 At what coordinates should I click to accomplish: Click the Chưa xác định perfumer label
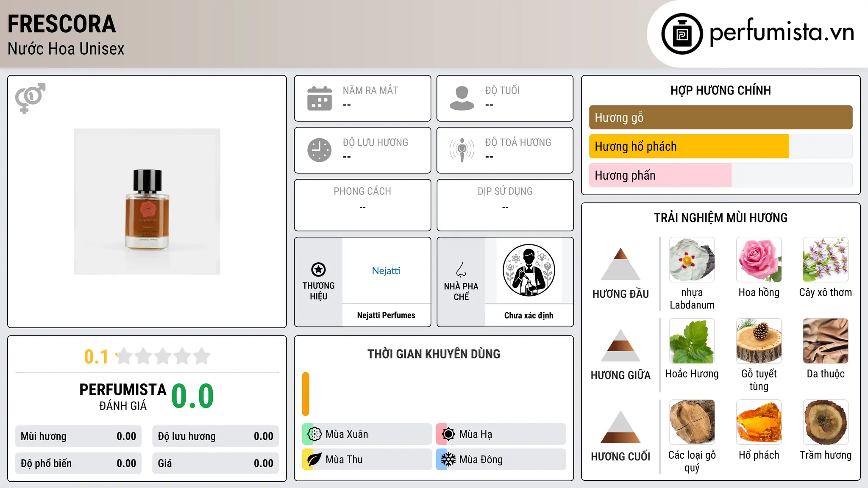[x=529, y=315]
